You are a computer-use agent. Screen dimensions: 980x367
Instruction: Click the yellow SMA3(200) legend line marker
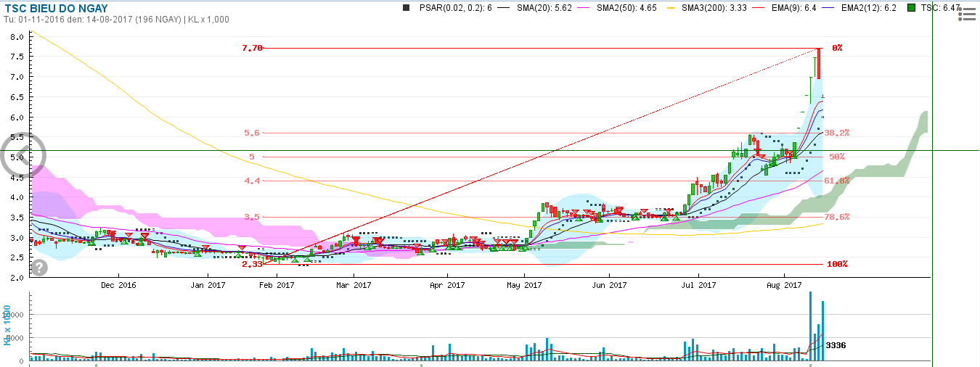(x=669, y=7)
